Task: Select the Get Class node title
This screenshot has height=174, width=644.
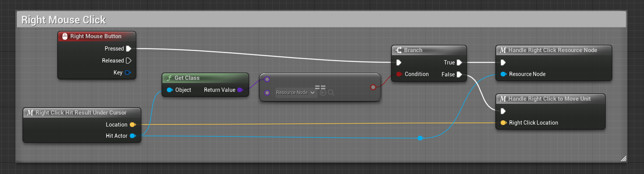Action: [x=187, y=78]
